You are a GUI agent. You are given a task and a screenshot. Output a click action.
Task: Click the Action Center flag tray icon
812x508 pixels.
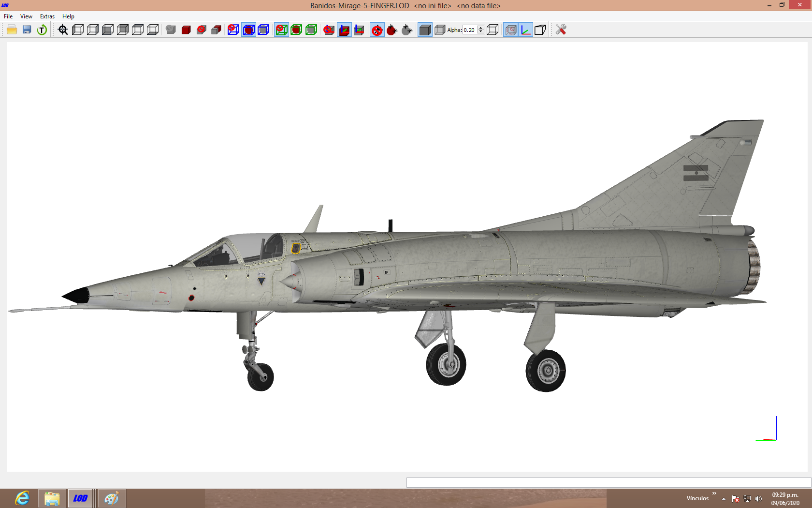tap(736, 499)
